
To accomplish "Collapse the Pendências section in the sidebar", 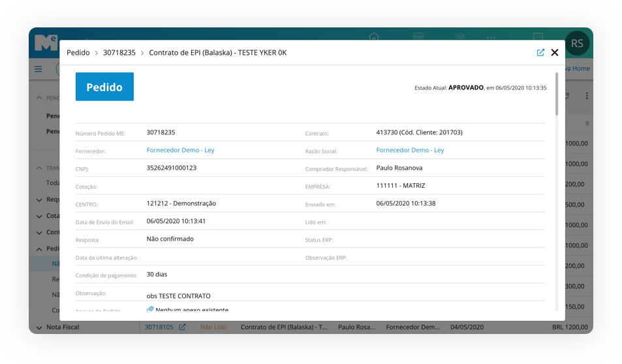I will coord(39,98).
